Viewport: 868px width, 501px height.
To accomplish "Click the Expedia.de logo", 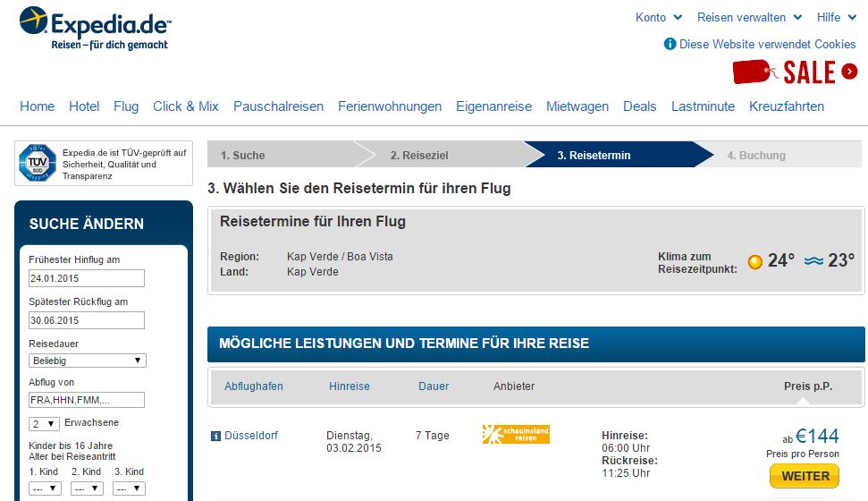I will coord(96,29).
